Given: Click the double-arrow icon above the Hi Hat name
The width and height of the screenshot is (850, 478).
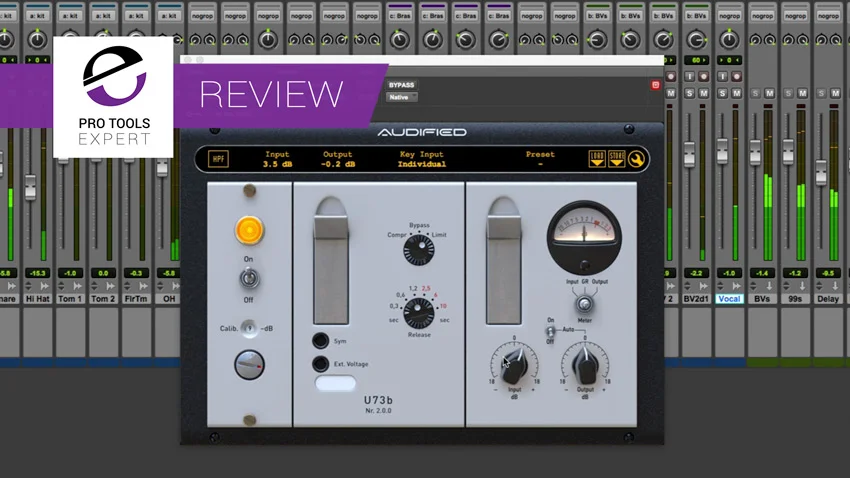Looking at the screenshot, I should pyautogui.click(x=44, y=286).
